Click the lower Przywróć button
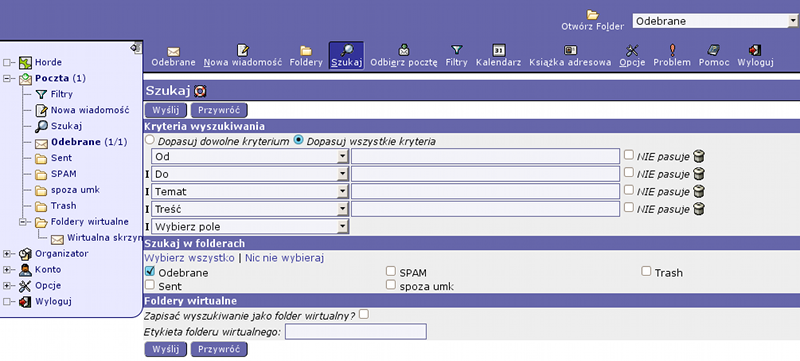Screen dimensions: 800x361 pos(219,349)
